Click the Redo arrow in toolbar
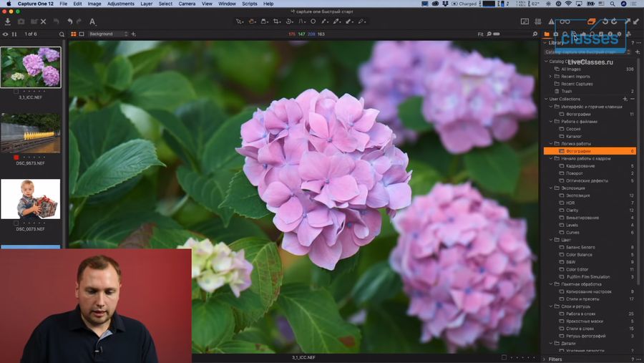 point(79,21)
